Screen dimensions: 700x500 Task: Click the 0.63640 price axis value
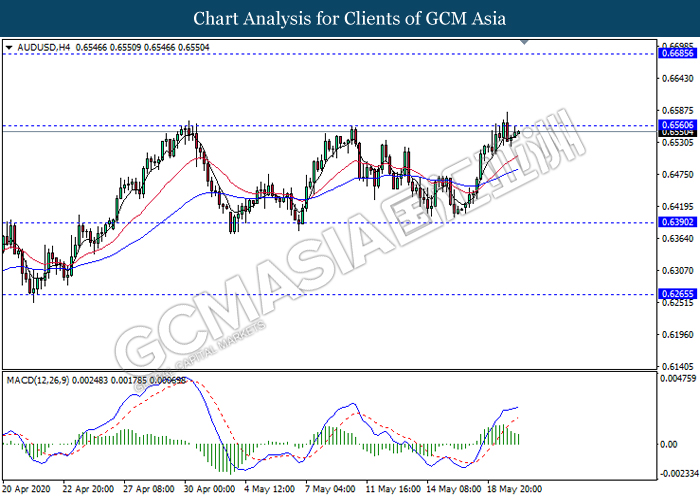tap(677, 238)
